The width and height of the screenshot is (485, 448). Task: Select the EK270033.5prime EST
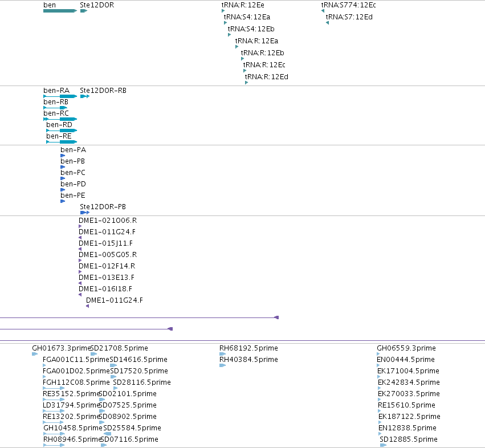click(x=380, y=400)
